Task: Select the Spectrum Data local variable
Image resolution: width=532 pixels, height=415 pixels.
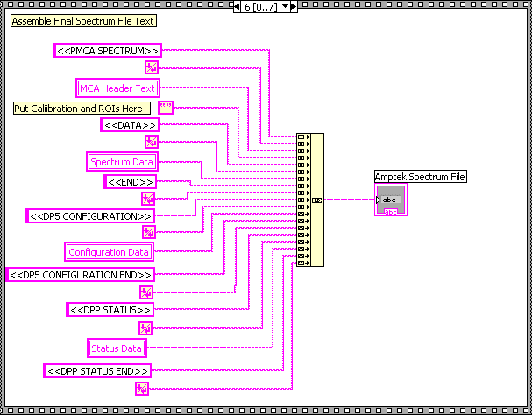Action: click(122, 162)
